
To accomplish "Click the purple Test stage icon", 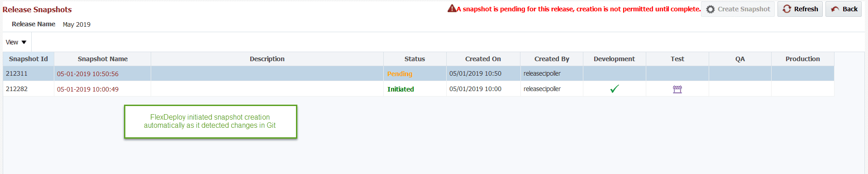I will (677, 89).
